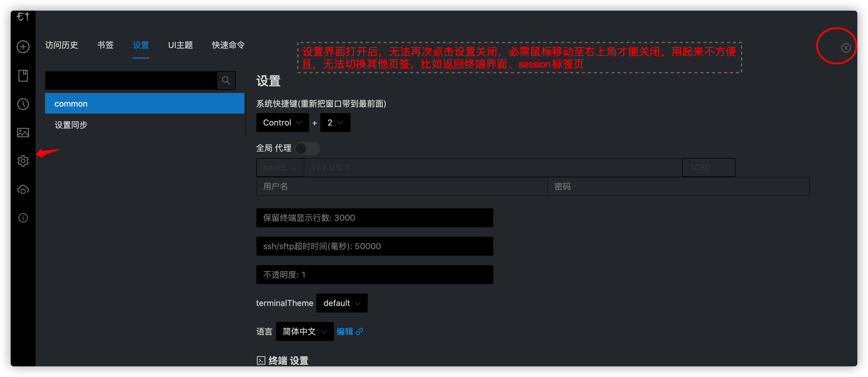The width and height of the screenshot is (868, 377).
Task: Select 设置同步 in the settings list
Action: pos(71,125)
